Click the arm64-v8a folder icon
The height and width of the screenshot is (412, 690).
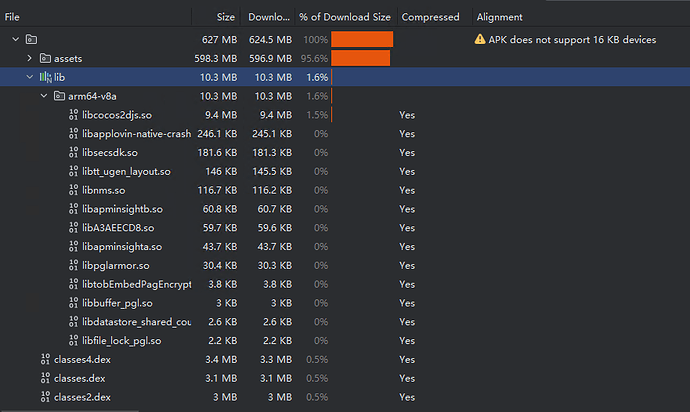pyautogui.click(x=59, y=96)
